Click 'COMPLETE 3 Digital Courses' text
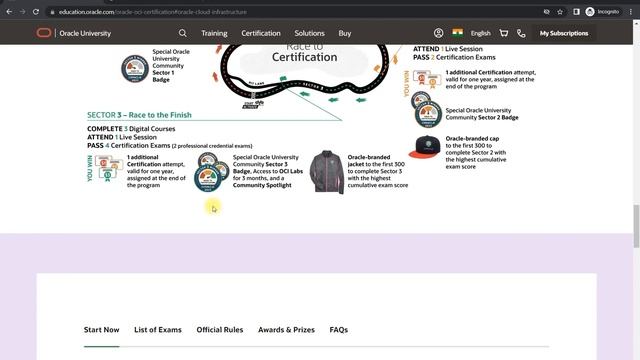The height and width of the screenshot is (360, 640). 131,129
